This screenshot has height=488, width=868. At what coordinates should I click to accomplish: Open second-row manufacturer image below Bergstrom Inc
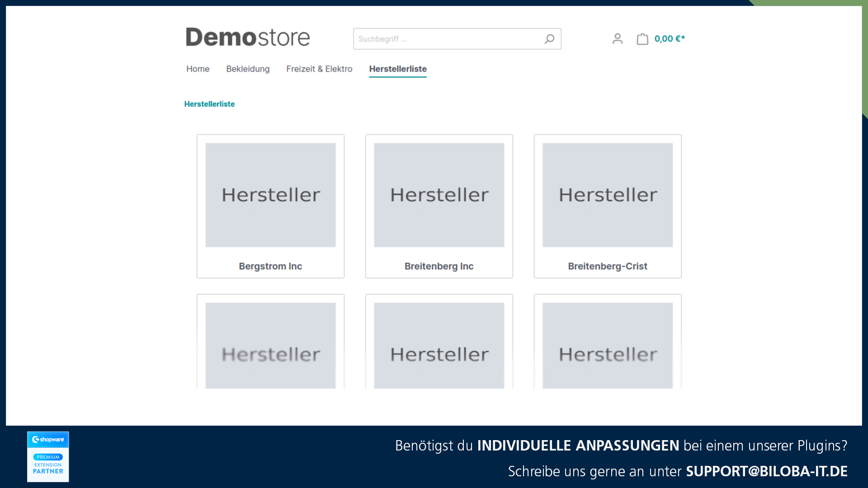(270, 346)
